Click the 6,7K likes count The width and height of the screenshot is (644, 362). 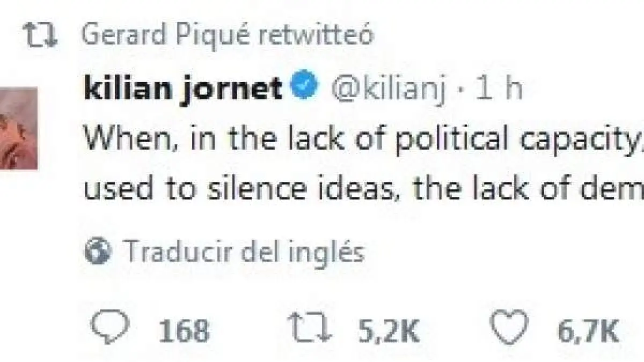click(589, 331)
